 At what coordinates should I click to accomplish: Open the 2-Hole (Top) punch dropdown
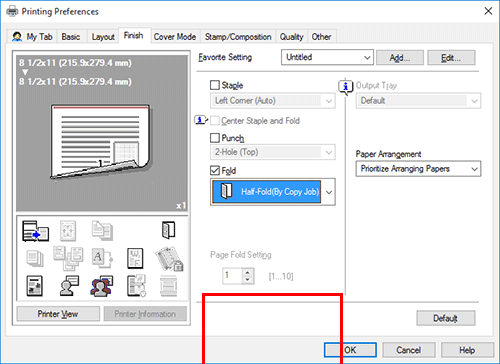point(273,152)
